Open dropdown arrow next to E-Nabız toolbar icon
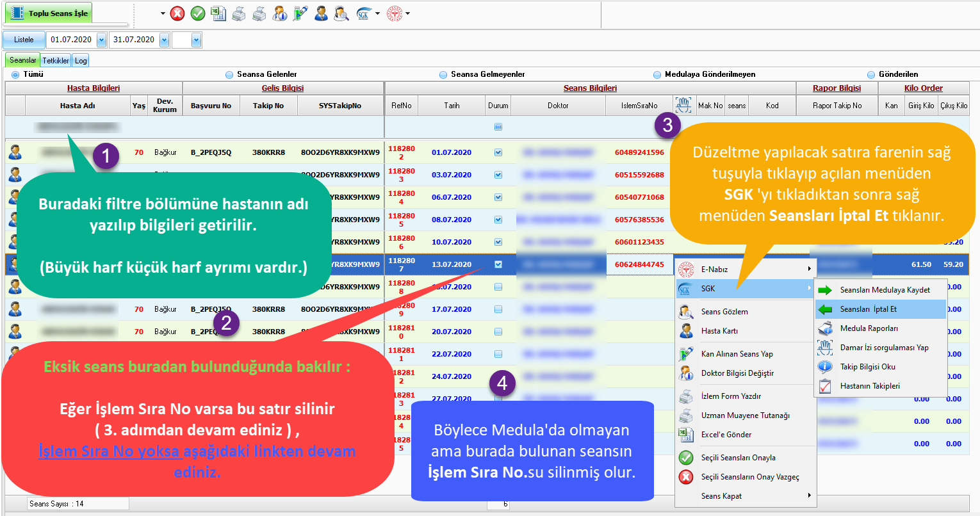This screenshot has width=980, height=516. click(407, 13)
